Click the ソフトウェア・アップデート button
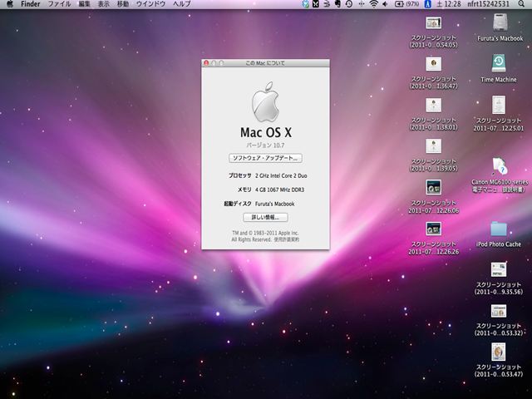The height and width of the screenshot is (399, 532). pyautogui.click(x=265, y=158)
